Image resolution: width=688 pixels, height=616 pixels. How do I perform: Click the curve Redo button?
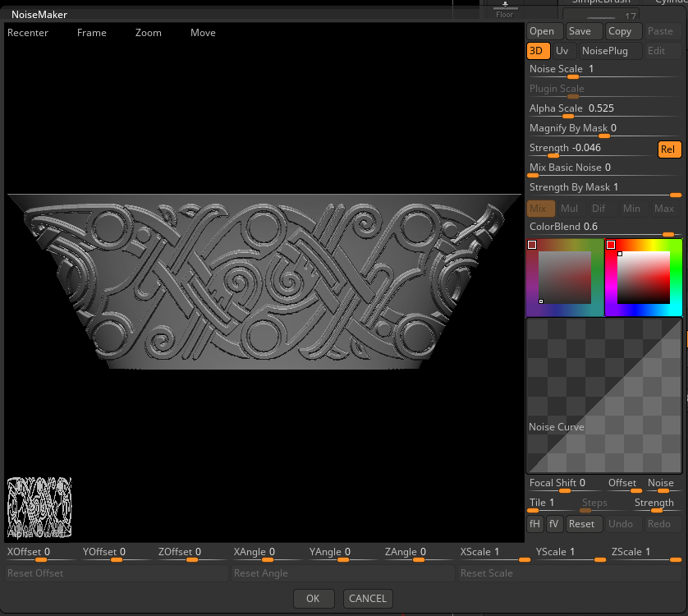[x=663, y=524]
